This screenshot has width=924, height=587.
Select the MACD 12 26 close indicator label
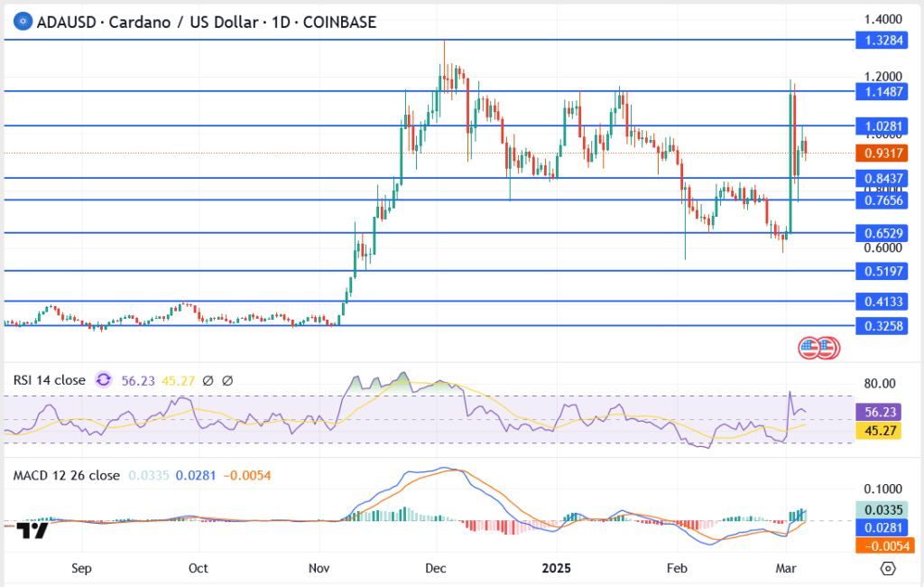pyautogui.click(x=66, y=475)
